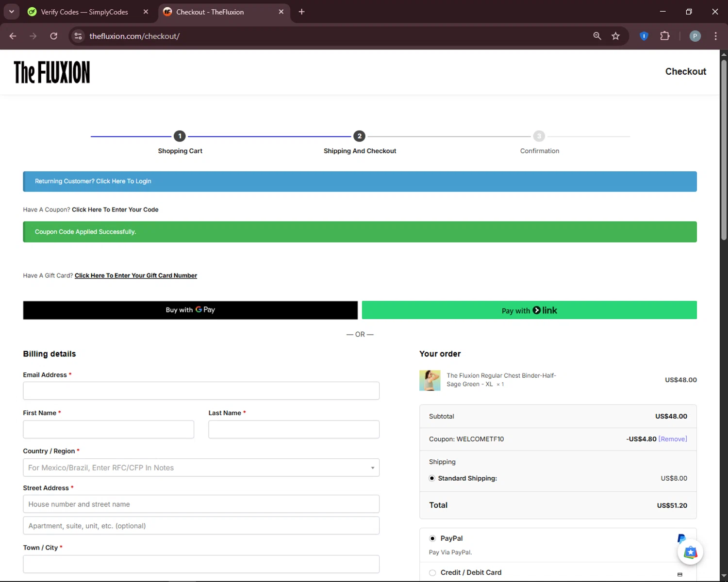Click the credit card icon
This screenshot has height=582, width=728.
coord(680,574)
